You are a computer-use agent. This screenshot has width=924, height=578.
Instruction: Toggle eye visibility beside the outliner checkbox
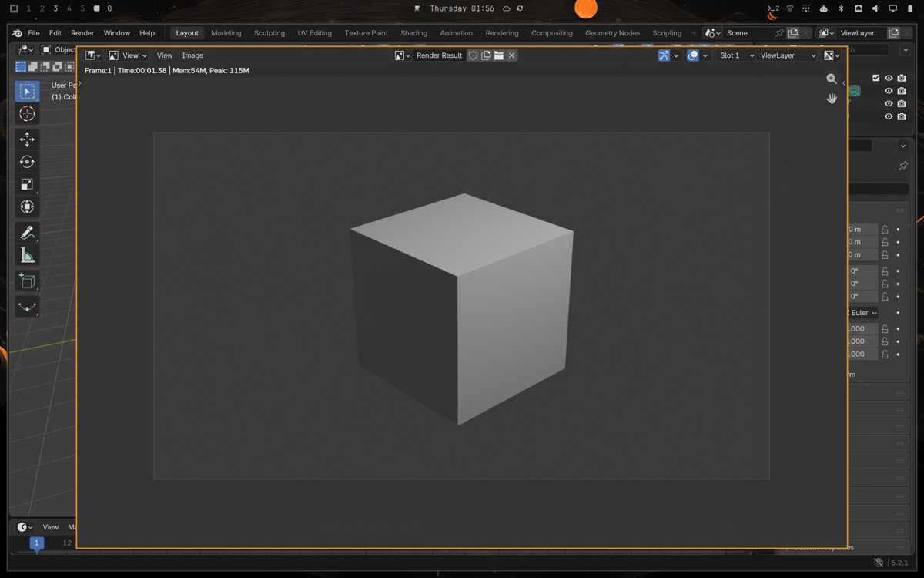(889, 78)
